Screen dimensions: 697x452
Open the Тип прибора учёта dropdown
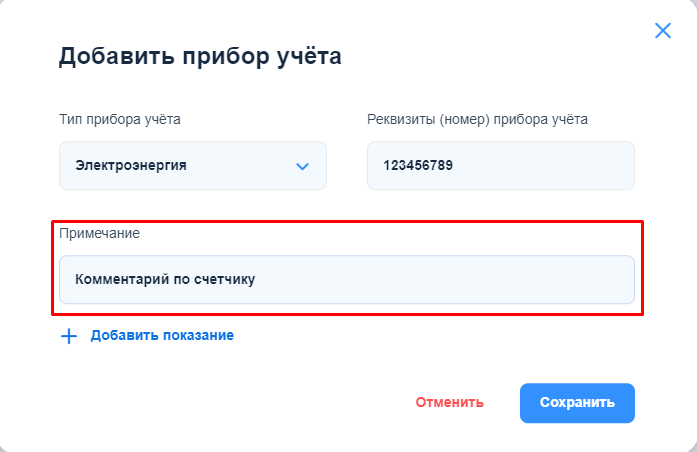pyautogui.click(x=192, y=166)
